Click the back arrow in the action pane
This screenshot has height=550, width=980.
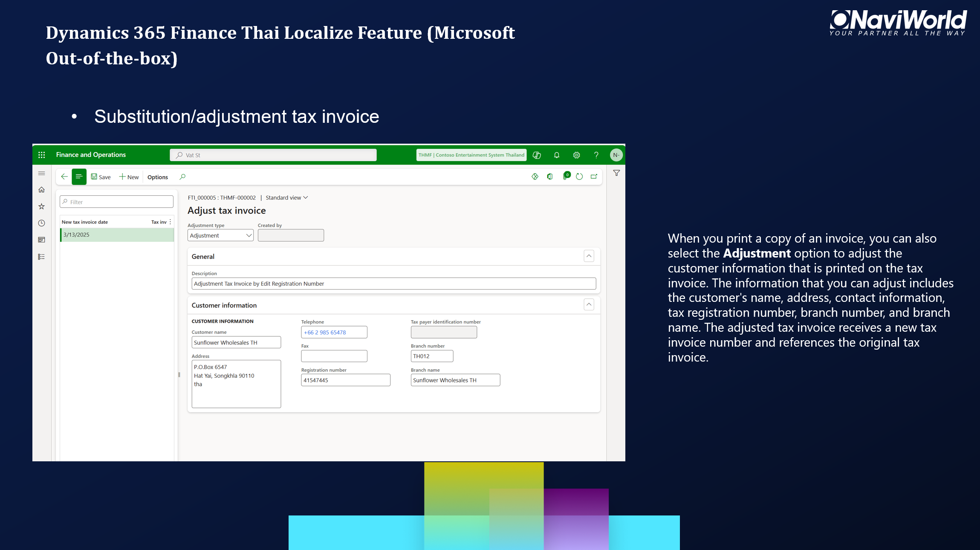point(64,177)
